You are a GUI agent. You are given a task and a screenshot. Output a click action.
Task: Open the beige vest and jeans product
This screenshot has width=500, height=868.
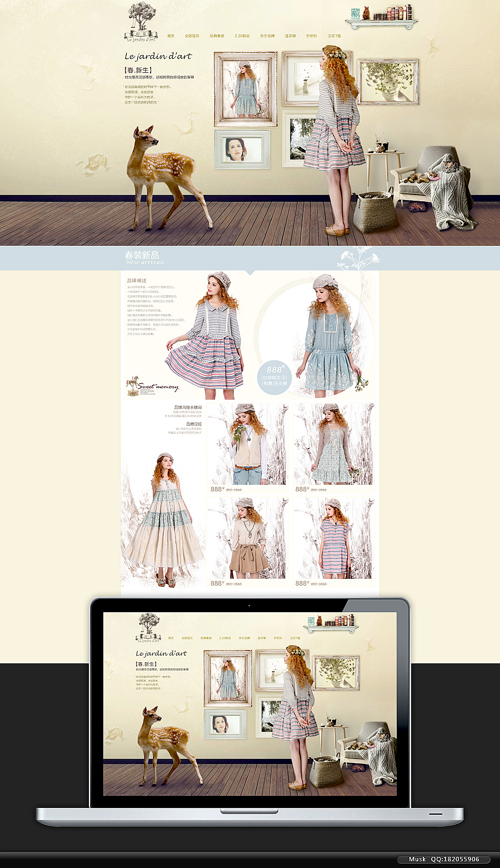coord(248,444)
